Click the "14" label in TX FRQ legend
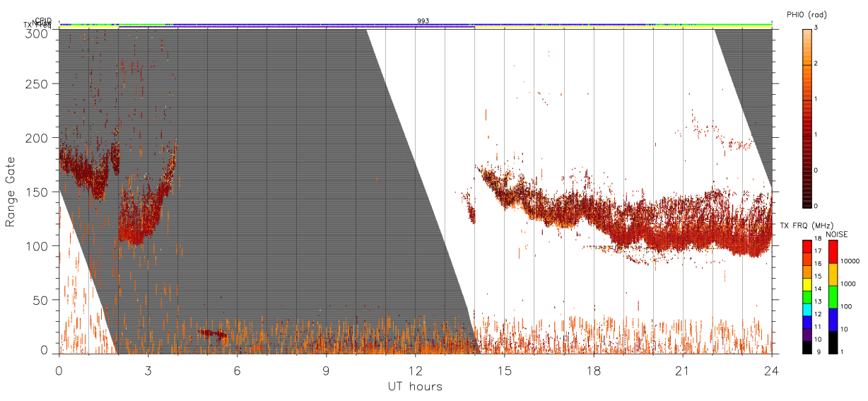Image resolution: width=868 pixels, height=401 pixels. pyautogui.click(x=818, y=290)
